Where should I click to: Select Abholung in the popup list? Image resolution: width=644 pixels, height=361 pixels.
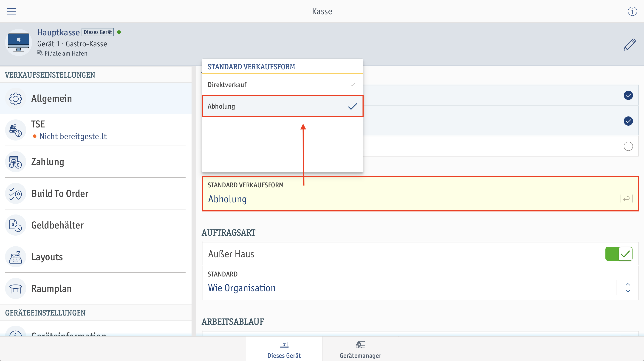282,106
